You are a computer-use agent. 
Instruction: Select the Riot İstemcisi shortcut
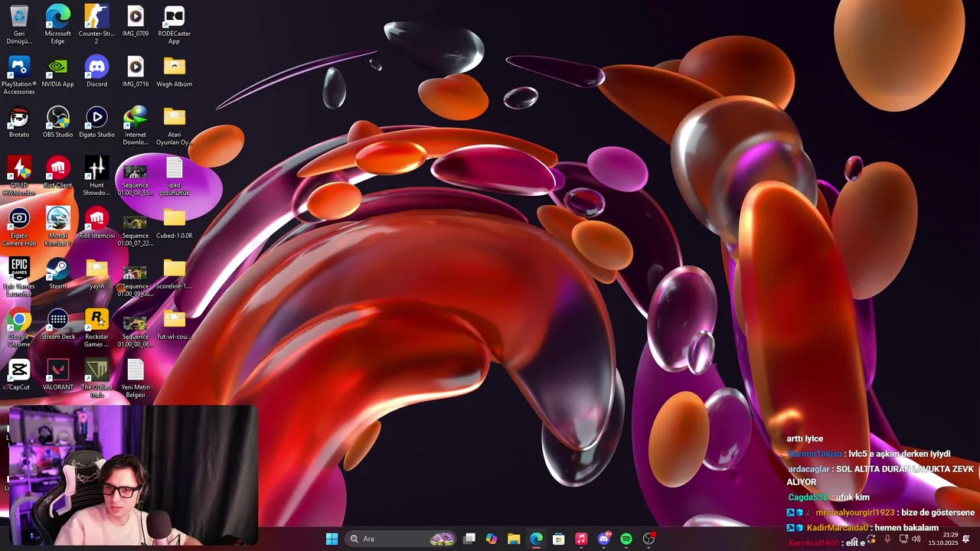click(x=96, y=223)
